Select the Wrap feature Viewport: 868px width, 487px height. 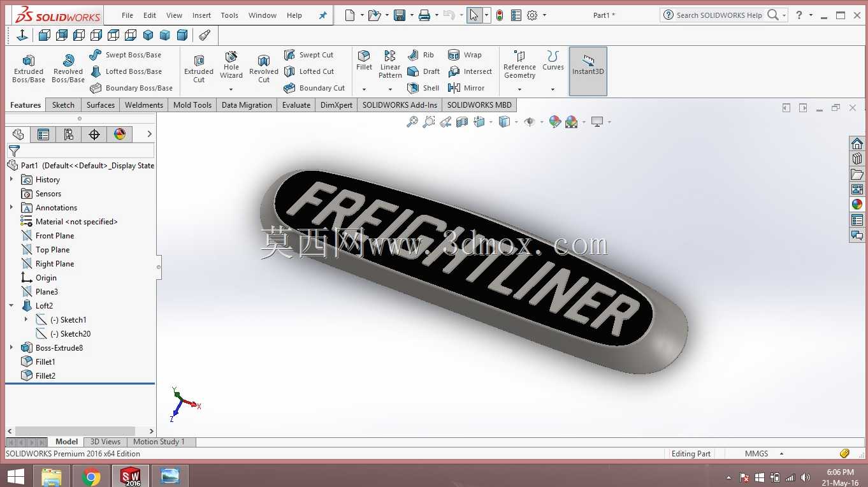[x=465, y=55]
